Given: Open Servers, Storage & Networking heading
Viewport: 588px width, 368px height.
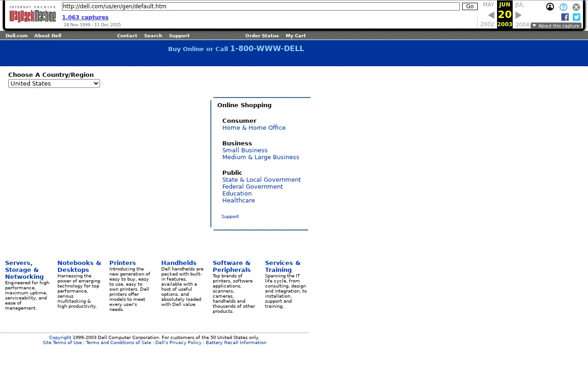Looking at the screenshot, I should tap(24, 270).
